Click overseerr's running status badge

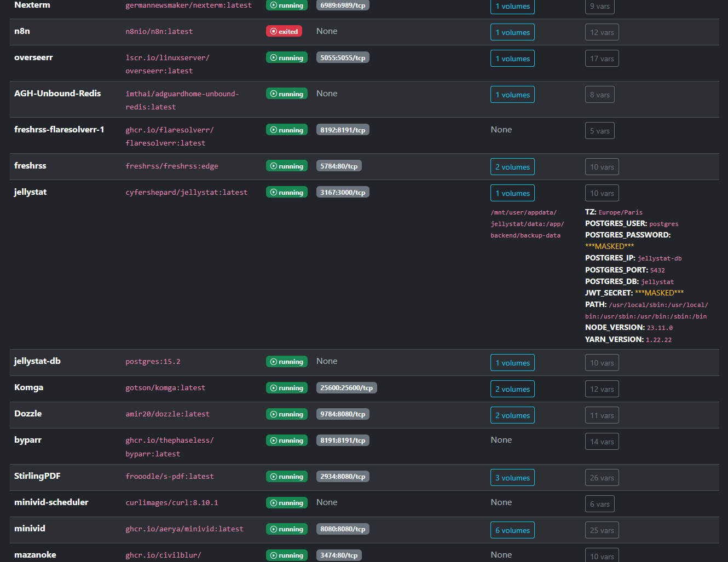287,57
